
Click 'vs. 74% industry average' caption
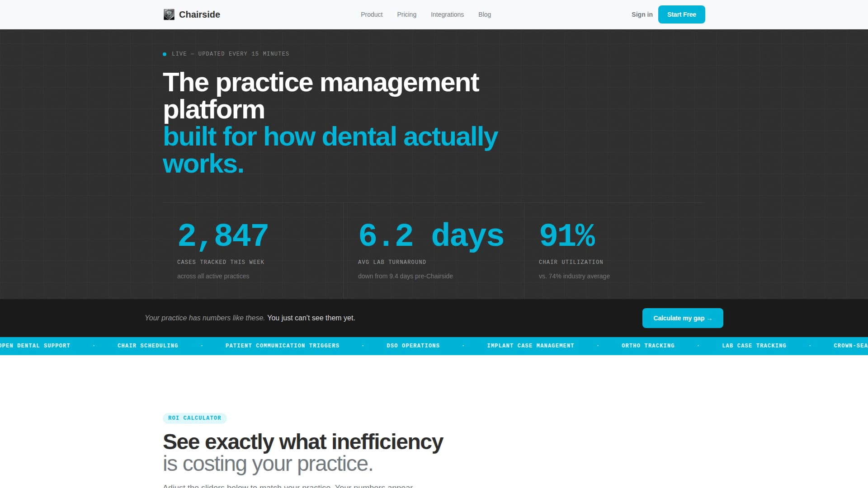click(574, 276)
